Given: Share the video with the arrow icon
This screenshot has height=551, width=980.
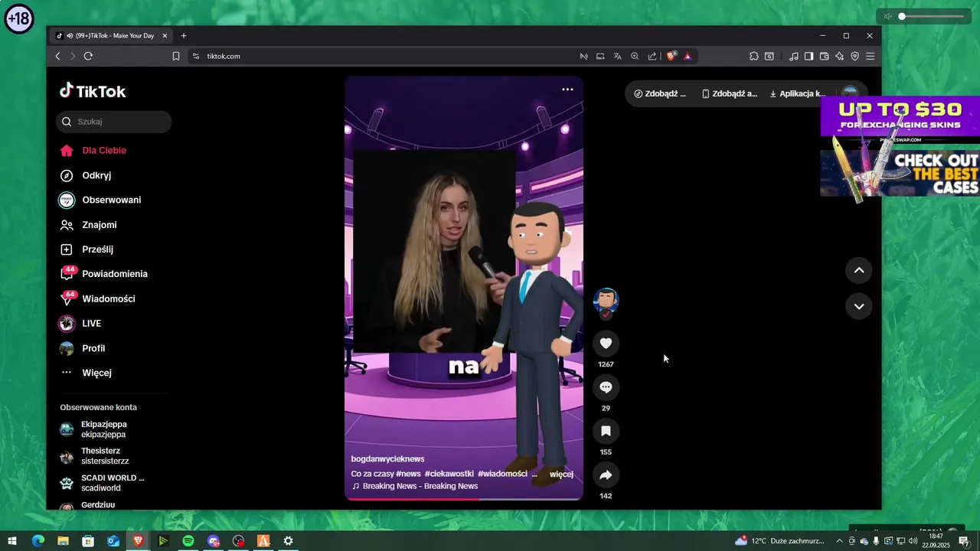Looking at the screenshot, I should [606, 475].
